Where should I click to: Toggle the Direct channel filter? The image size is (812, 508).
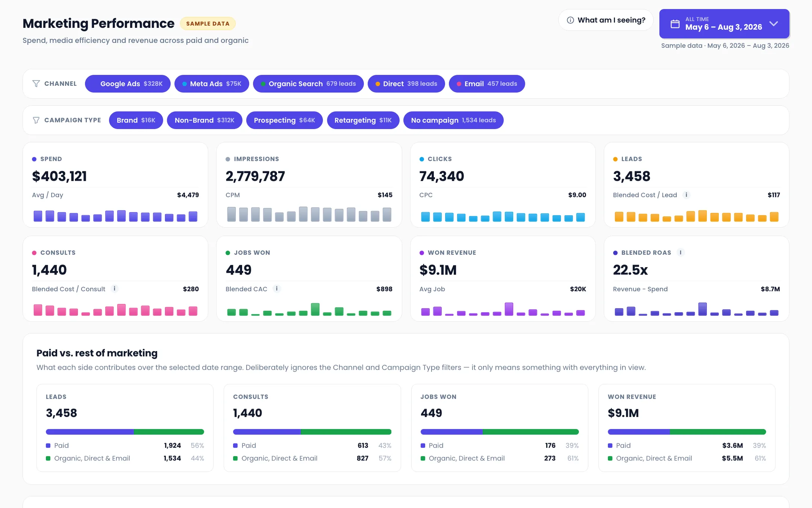(406, 84)
